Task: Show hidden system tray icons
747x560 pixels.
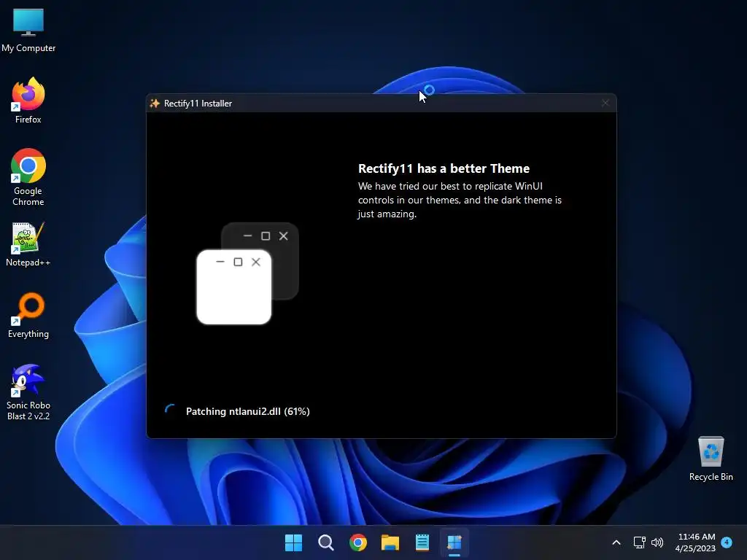Action: coord(616,542)
